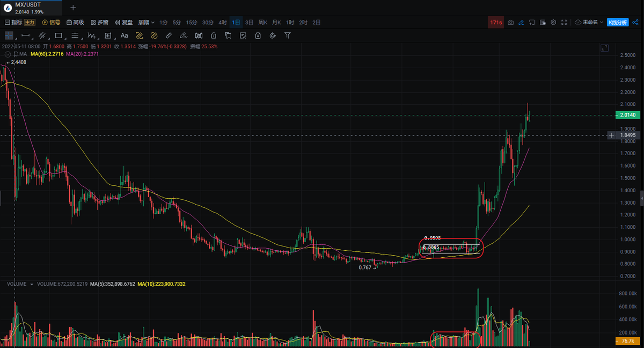The height and width of the screenshot is (348, 644).
Task: Select the 1日 daily timeframe
Action: coord(236,23)
